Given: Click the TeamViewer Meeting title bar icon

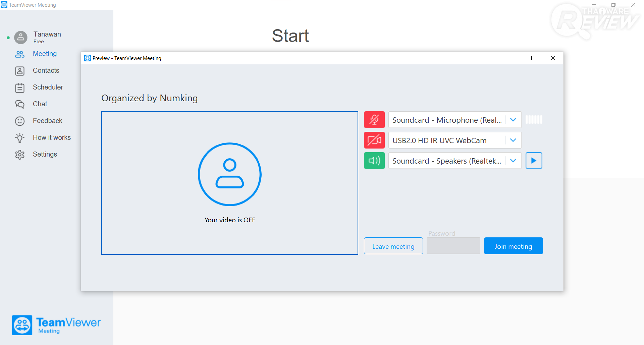Looking at the screenshot, I should point(4,5).
